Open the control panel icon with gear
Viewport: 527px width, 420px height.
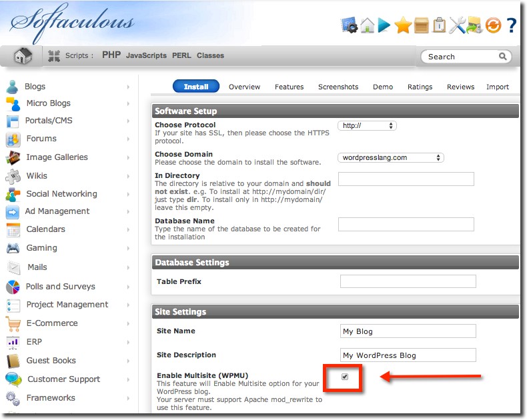click(x=349, y=25)
